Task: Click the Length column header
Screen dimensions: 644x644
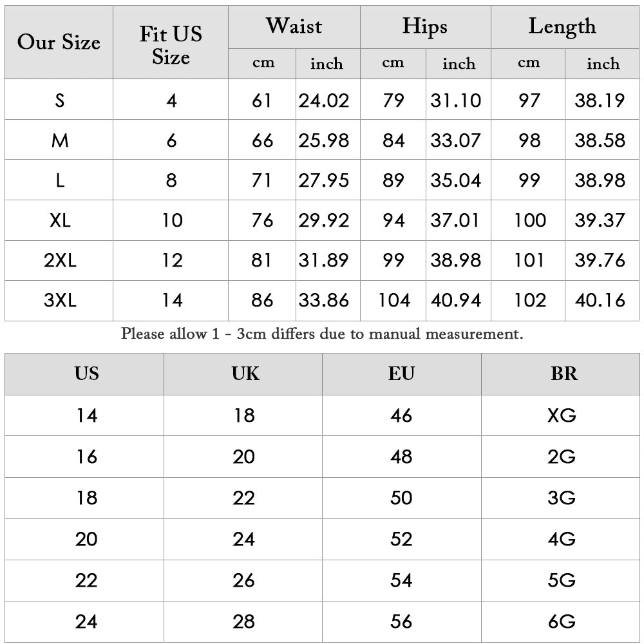Action: (x=562, y=26)
